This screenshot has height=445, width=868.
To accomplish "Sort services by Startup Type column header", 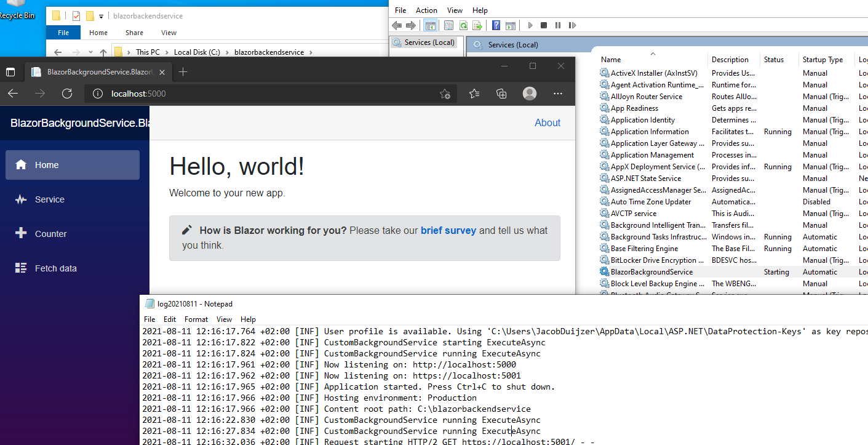I will point(826,60).
